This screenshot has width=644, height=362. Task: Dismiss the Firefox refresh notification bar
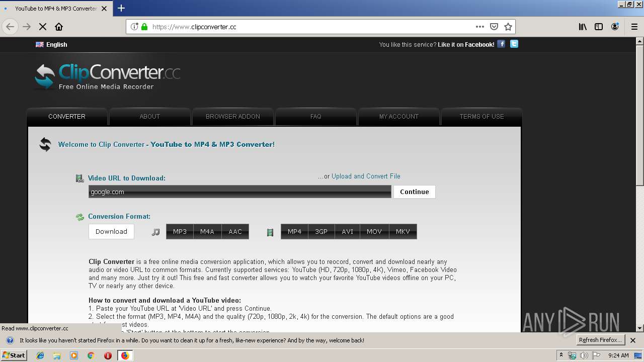tap(633, 340)
